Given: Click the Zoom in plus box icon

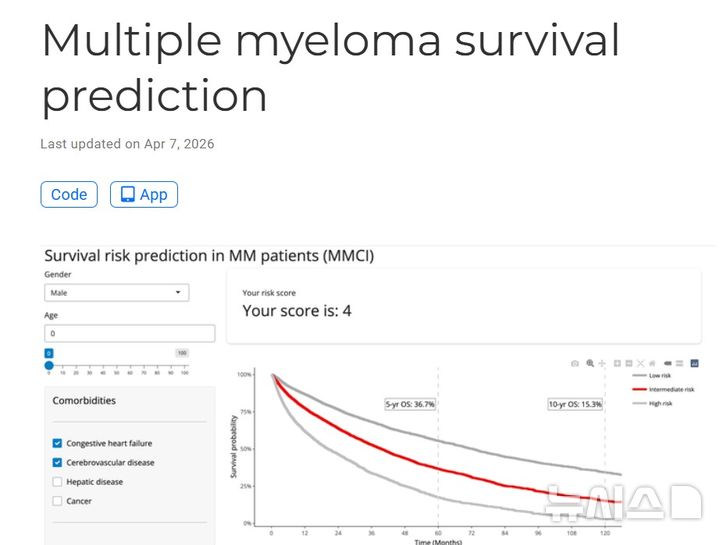Looking at the screenshot, I should pos(618,363).
